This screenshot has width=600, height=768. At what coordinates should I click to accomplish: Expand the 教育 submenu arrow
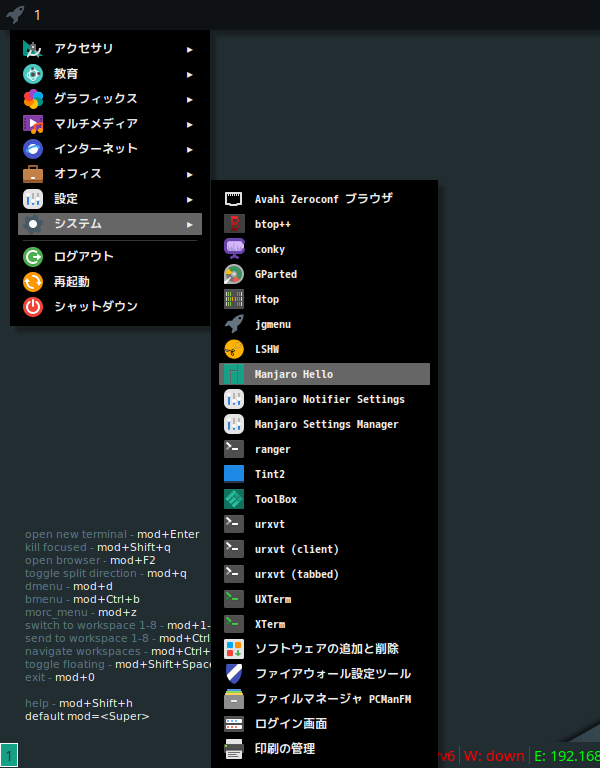pos(190,74)
